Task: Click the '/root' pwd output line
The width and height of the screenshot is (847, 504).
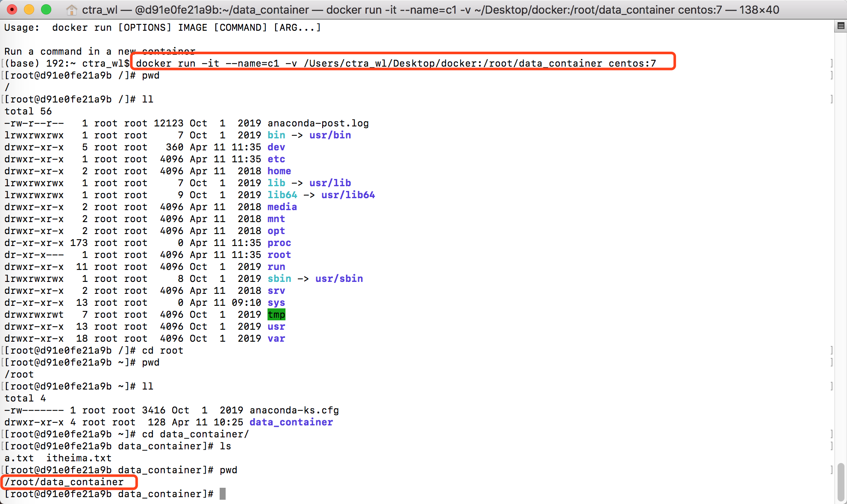Action: 19,375
